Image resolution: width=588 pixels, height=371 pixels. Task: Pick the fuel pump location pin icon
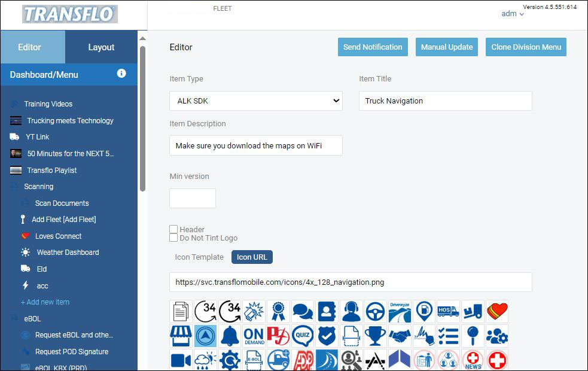tap(424, 311)
